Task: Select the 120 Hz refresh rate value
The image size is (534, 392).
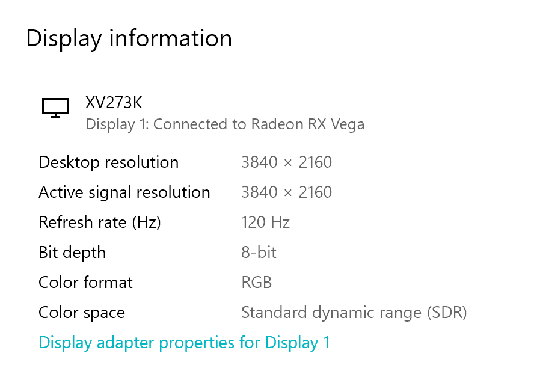Action: point(265,222)
